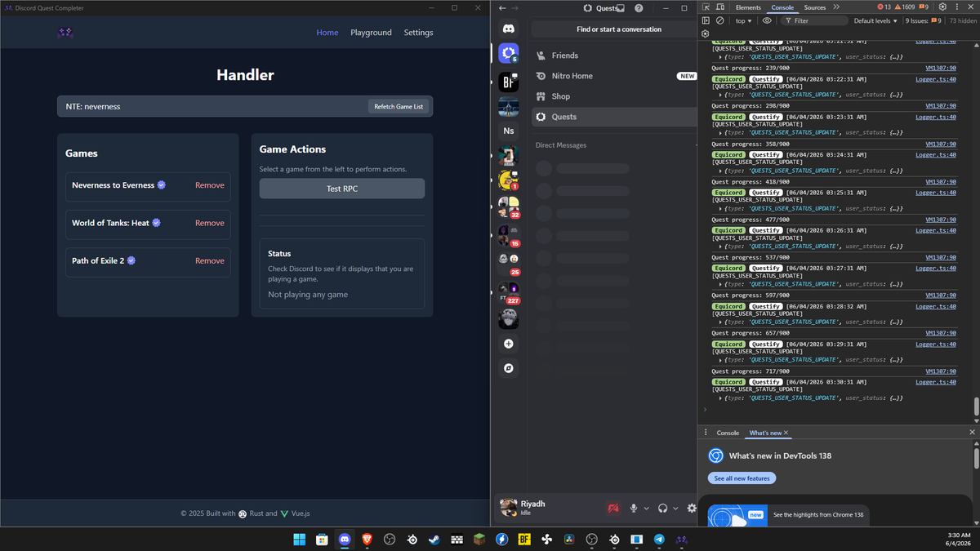Viewport: 980px width, 551px height.
Task: Show console sidebar panel icon
Action: 706,20
